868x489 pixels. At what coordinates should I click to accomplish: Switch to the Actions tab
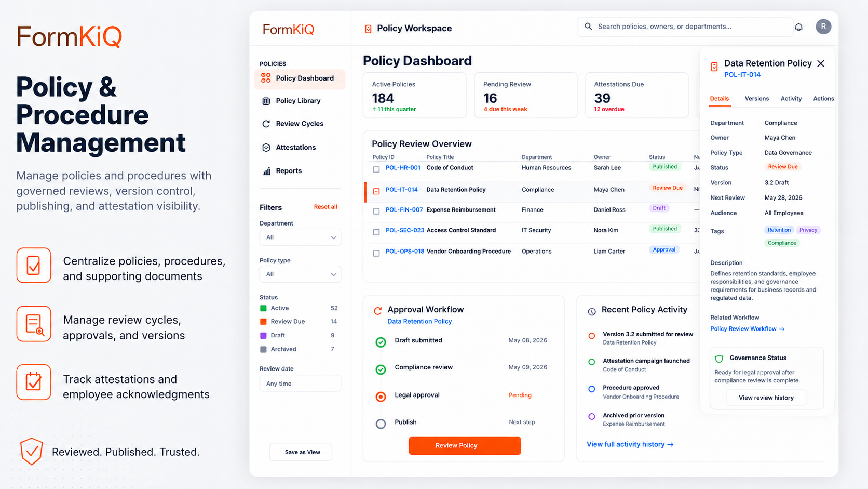[823, 99]
